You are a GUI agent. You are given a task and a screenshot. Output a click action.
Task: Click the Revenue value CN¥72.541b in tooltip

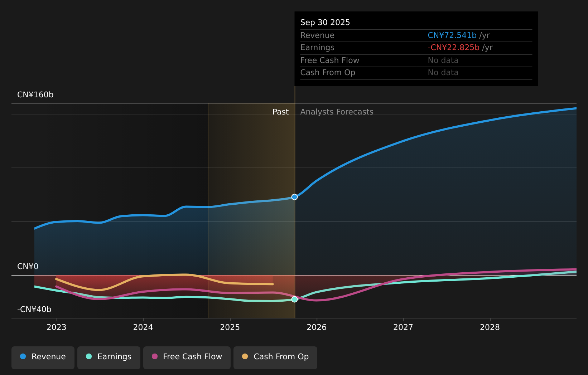[x=452, y=35]
